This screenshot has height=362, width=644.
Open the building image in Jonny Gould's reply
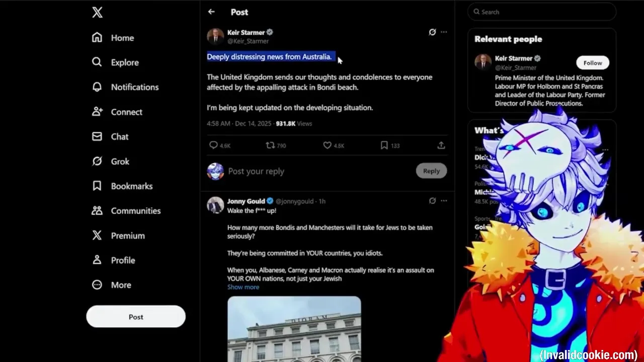point(294,329)
